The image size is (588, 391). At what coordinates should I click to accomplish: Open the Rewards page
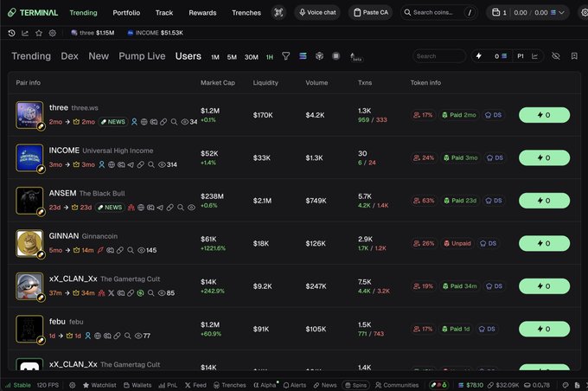202,13
